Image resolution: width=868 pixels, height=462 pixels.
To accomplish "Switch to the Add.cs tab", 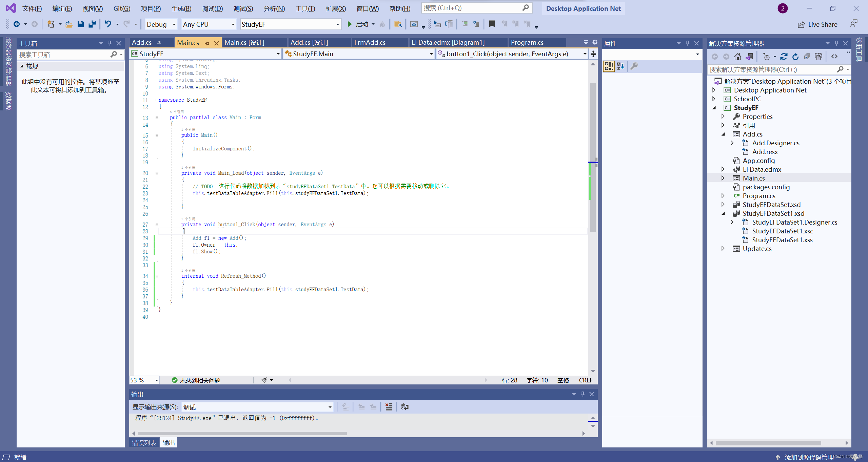I will [142, 42].
